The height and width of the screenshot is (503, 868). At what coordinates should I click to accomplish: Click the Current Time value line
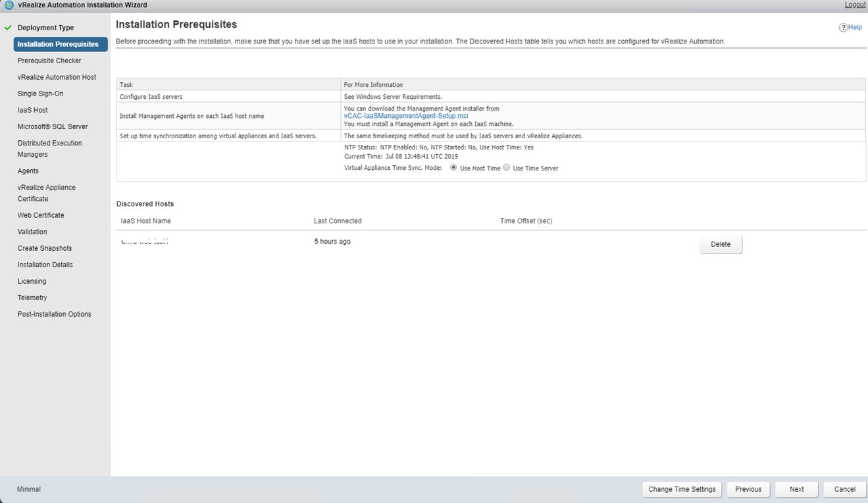[x=401, y=157]
